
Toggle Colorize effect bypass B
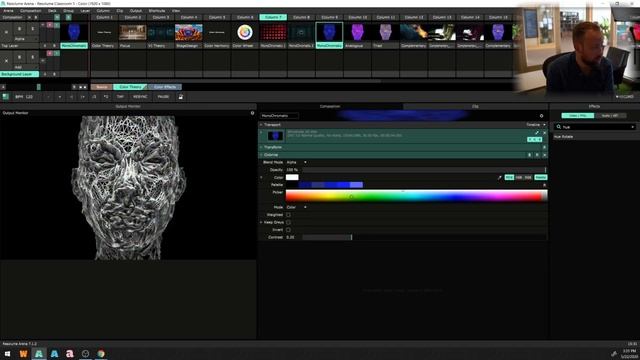pyautogui.click(x=530, y=155)
